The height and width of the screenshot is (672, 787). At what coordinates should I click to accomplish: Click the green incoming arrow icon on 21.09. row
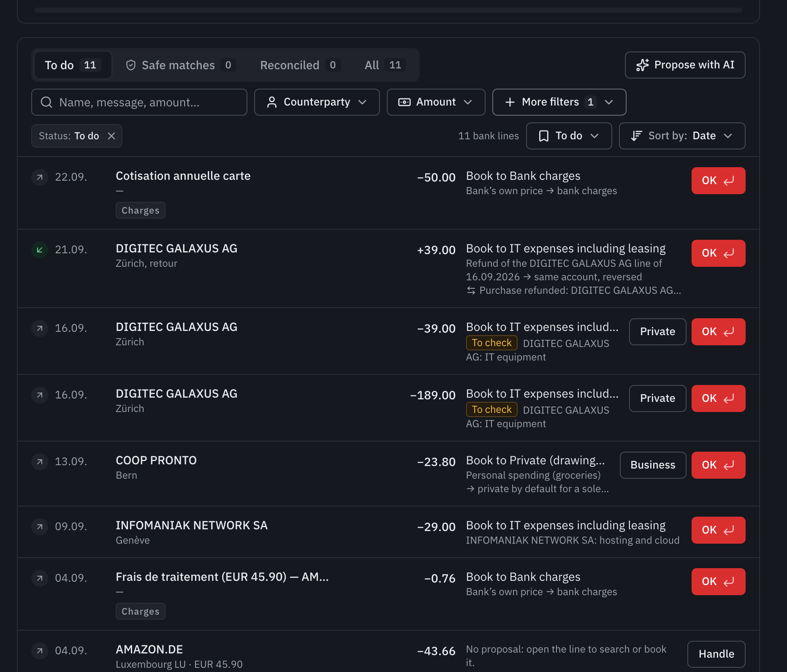click(40, 250)
